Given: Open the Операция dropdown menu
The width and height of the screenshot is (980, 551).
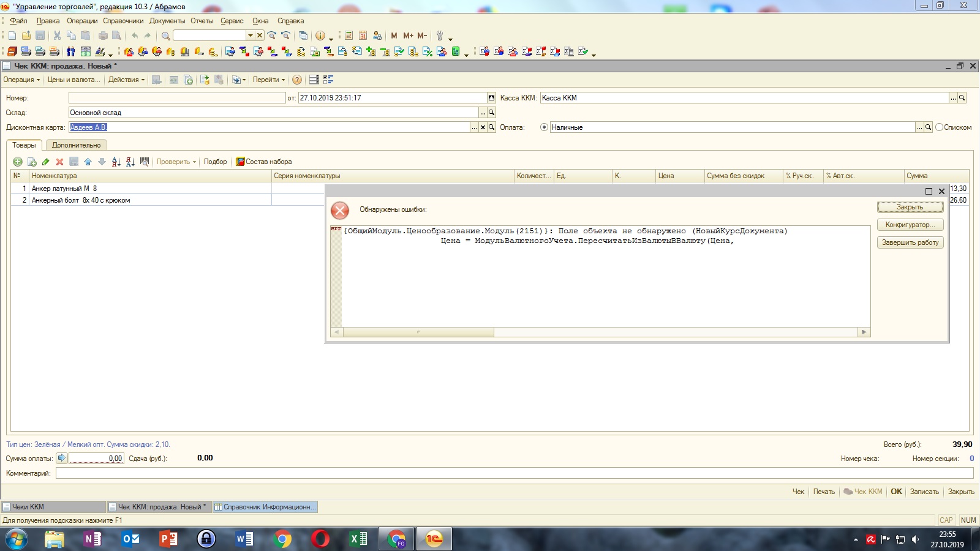Looking at the screenshot, I should tap(21, 80).
